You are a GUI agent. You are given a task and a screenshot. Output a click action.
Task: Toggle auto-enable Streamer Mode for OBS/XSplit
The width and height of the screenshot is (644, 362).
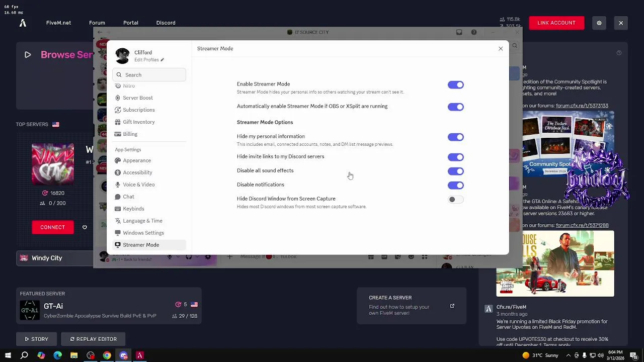tap(455, 107)
